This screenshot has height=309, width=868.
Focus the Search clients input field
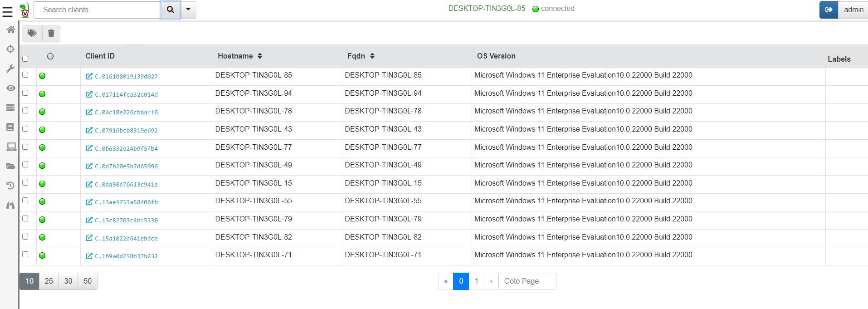click(x=97, y=10)
